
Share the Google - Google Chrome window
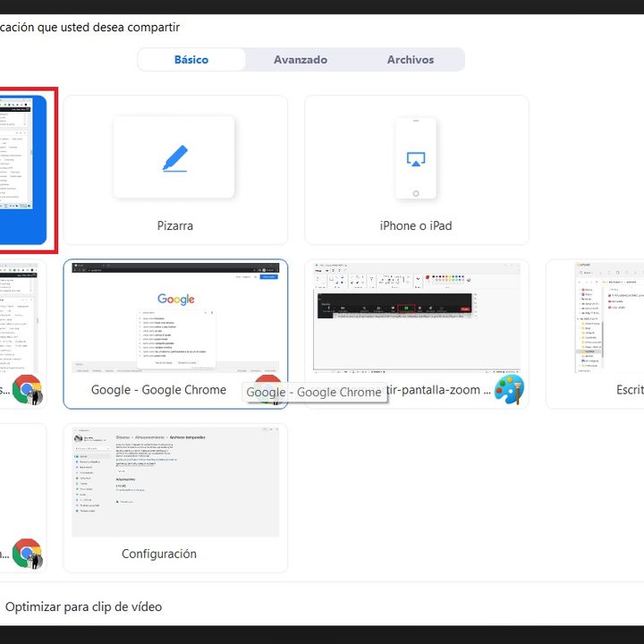coord(175,334)
